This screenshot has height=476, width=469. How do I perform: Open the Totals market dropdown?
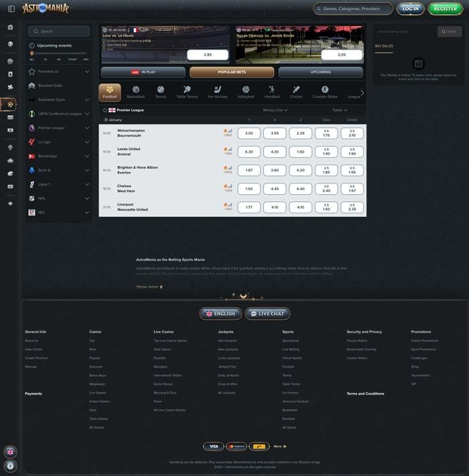[x=340, y=110]
